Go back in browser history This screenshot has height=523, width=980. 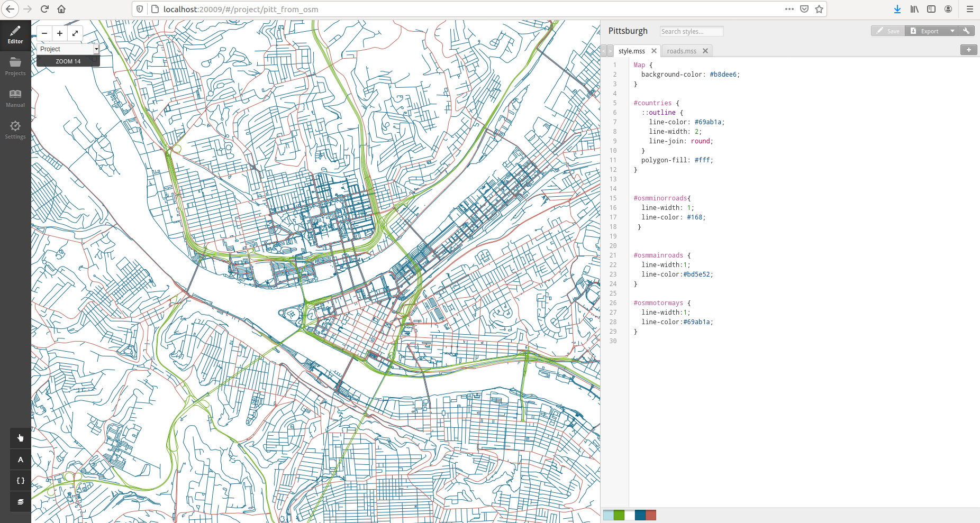point(11,9)
